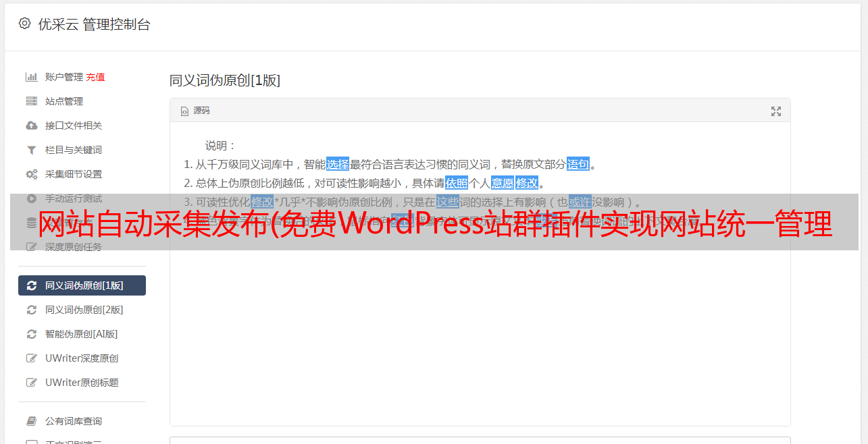Click the 说明： line in the editor
The height and width of the screenshot is (444, 868).
point(221,145)
